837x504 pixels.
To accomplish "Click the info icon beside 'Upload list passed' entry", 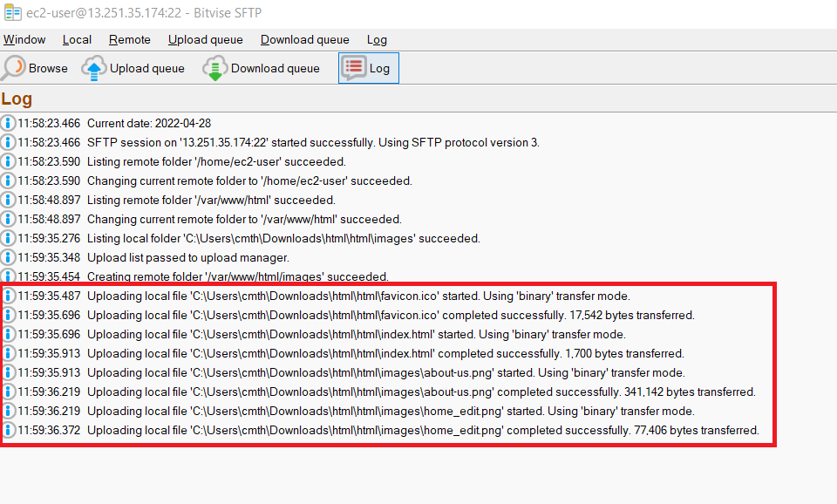I will tap(9, 257).
